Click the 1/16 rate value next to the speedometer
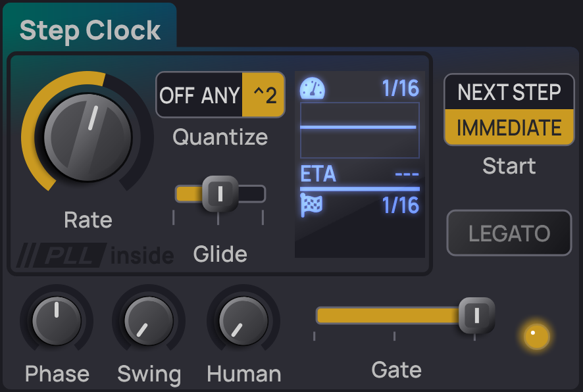The width and height of the screenshot is (583, 392). pos(399,87)
